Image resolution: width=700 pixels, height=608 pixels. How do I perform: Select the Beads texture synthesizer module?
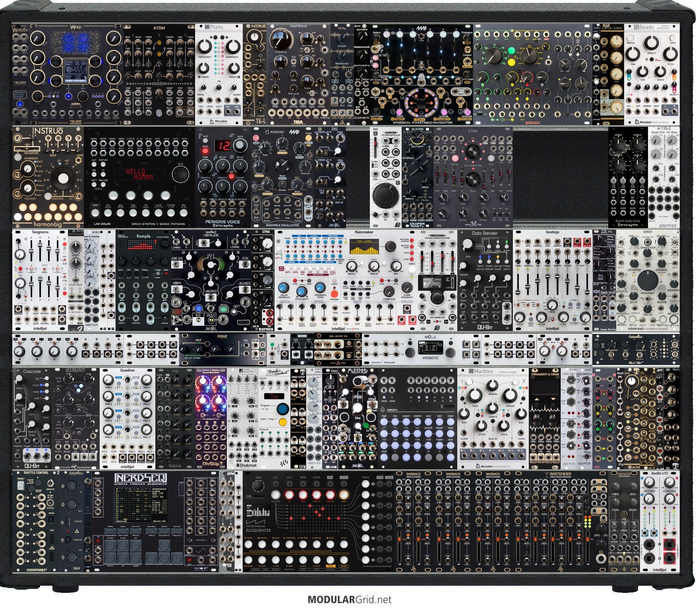click(x=652, y=74)
